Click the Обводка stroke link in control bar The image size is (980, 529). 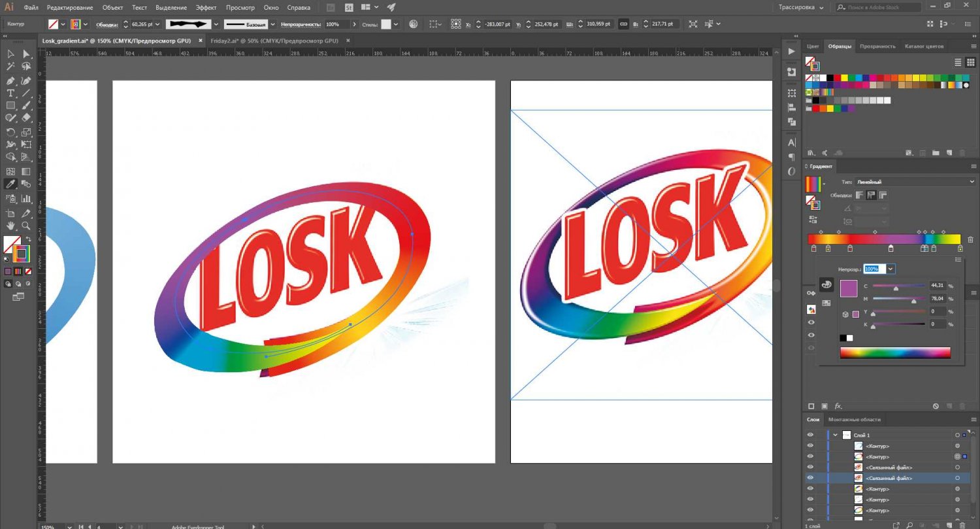[x=106, y=24]
